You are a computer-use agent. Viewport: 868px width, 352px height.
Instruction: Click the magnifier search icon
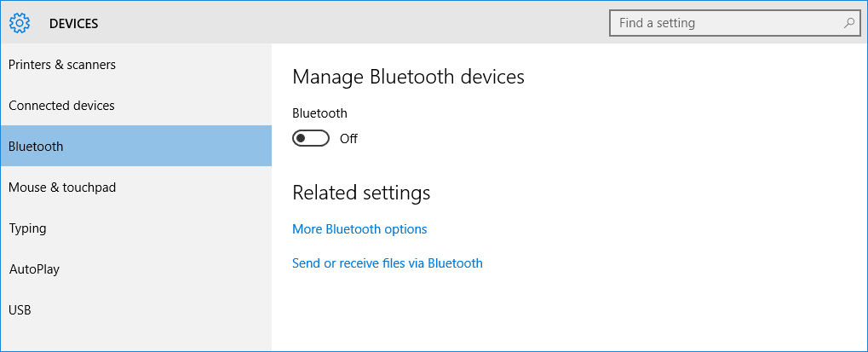tap(848, 23)
